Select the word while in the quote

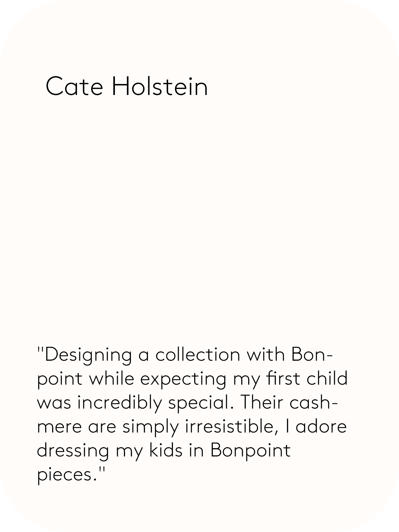tap(111, 378)
